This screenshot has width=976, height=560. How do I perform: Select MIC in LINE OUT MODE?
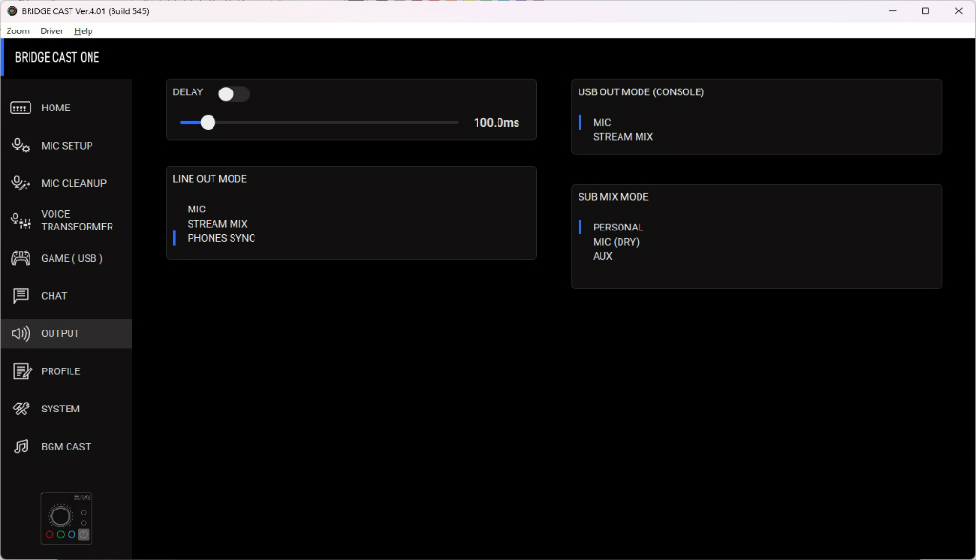(196, 210)
